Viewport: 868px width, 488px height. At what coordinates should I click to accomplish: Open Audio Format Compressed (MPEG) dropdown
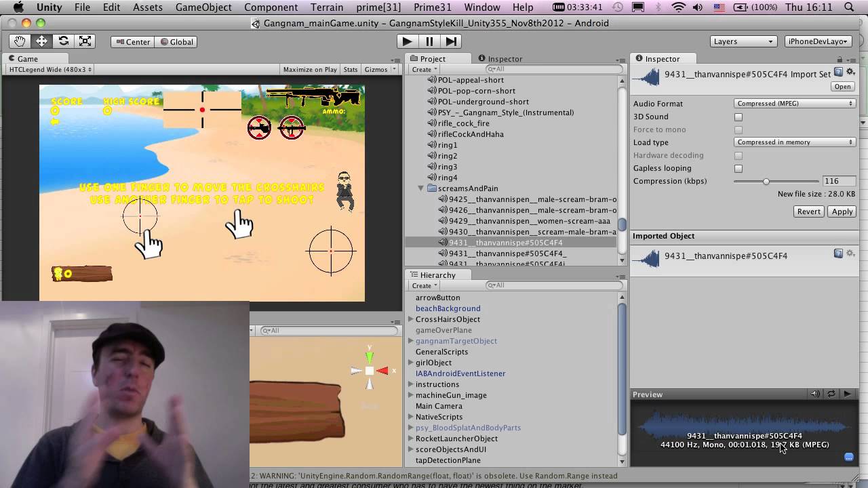click(x=795, y=104)
